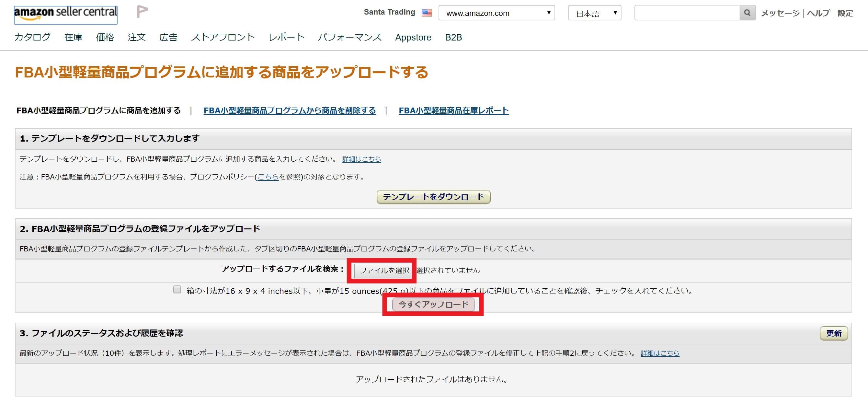Click the 更新 refresh button
Screen dimensions: 868x416
834,333
